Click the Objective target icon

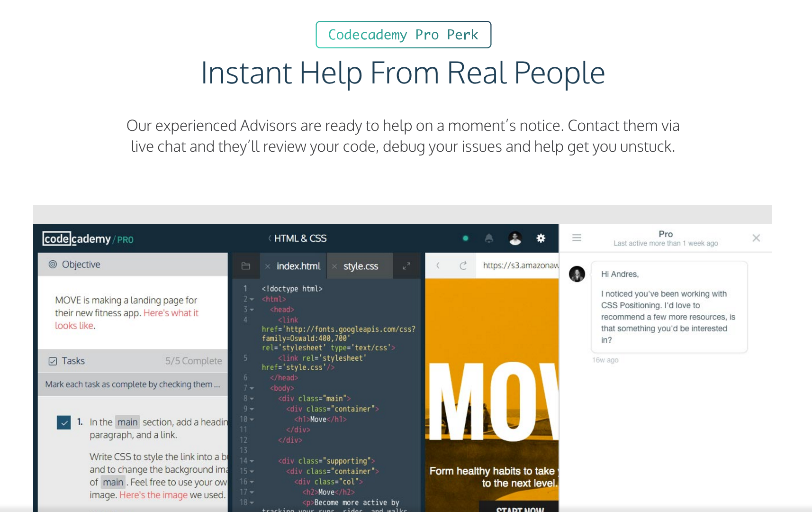tap(53, 265)
